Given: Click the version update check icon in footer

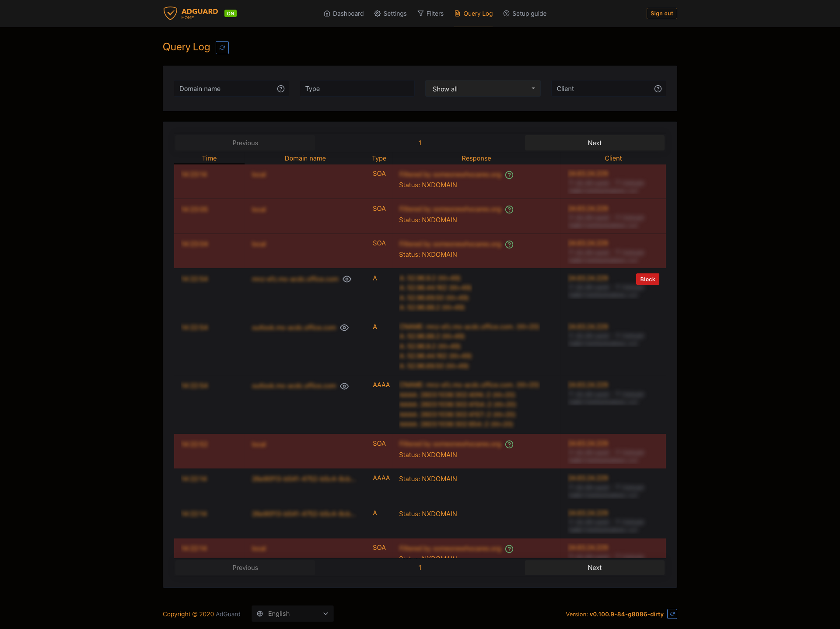Looking at the screenshot, I should point(672,614).
